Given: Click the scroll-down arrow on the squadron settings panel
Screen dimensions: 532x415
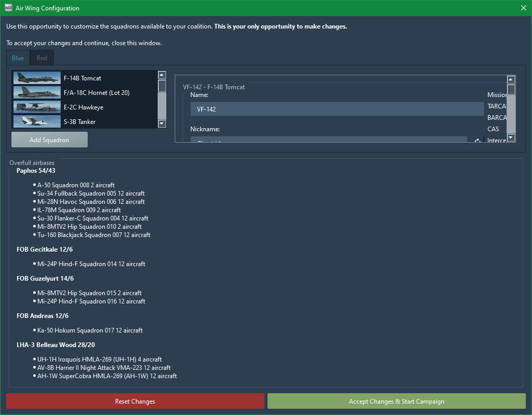Looking at the screenshot, I should tap(511, 137).
